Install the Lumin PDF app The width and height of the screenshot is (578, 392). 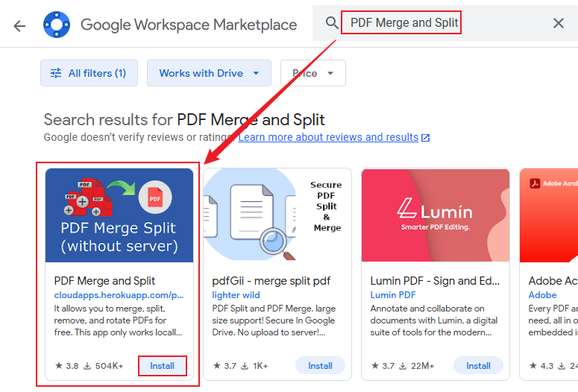[478, 366]
